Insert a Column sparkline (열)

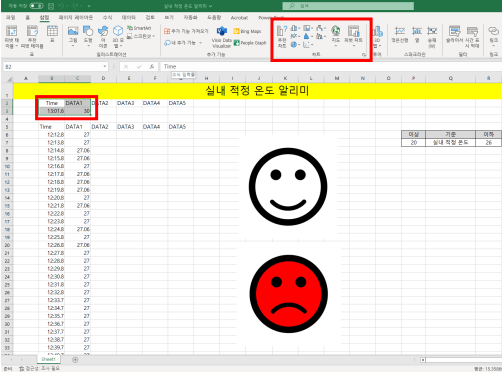tap(417, 35)
